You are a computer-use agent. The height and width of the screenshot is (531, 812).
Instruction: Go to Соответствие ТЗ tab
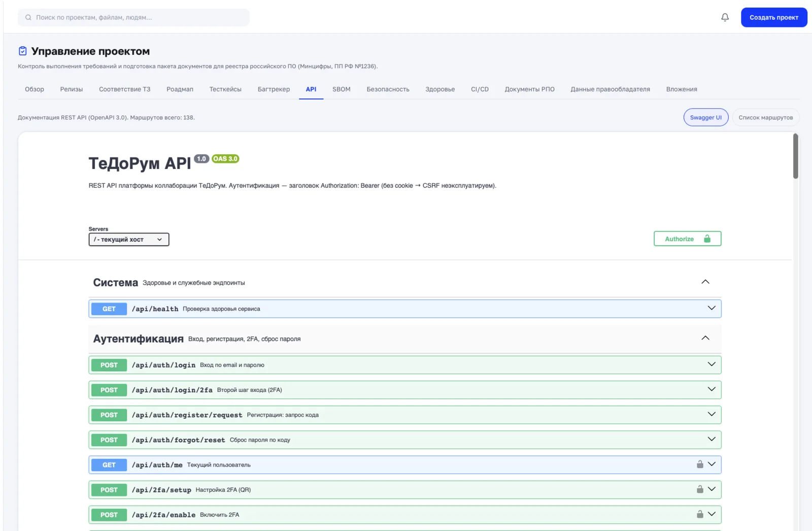[x=125, y=89]
